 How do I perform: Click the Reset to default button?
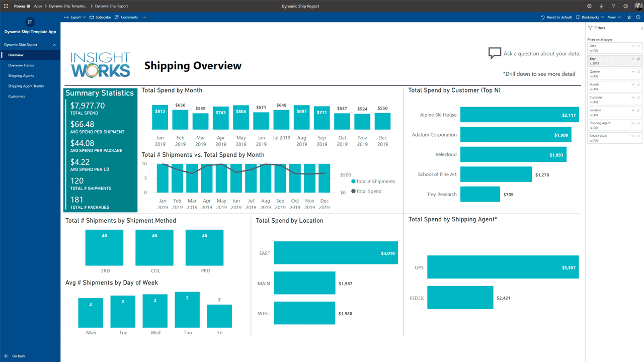556,17
